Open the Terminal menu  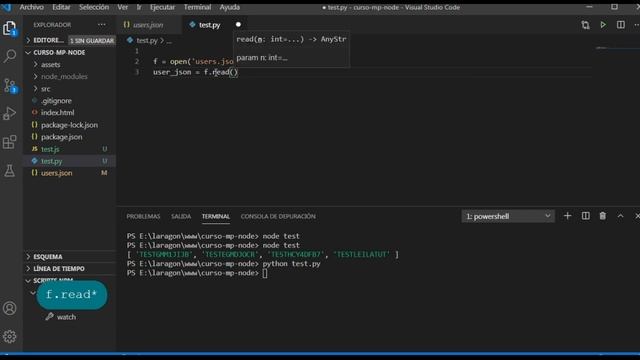[x=197, y=7]
